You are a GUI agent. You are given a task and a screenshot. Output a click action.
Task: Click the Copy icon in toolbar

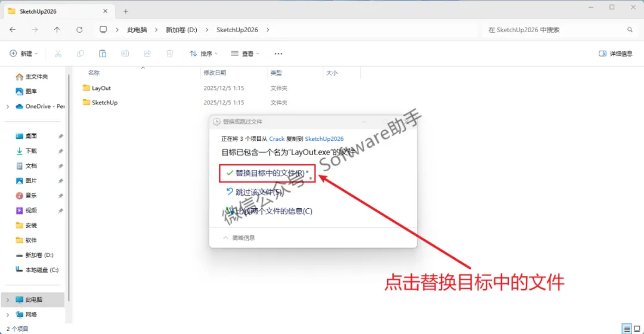click(x=80, y=54)
